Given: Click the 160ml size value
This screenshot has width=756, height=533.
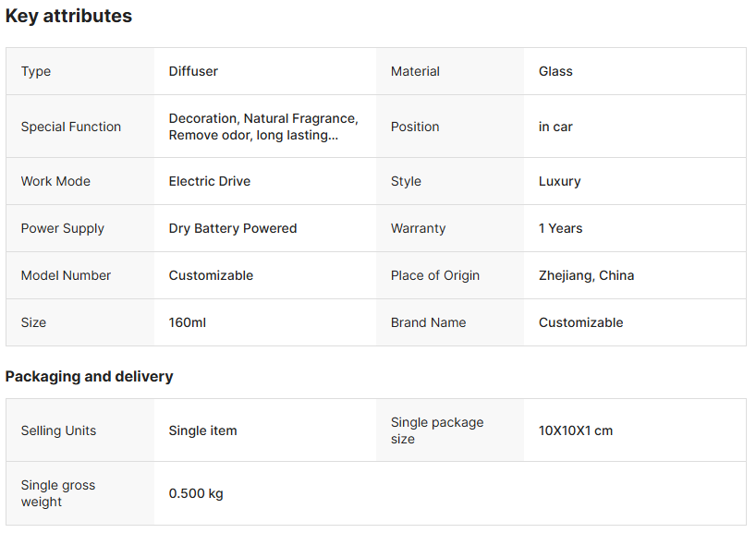Looking at the screenshot, I should click(x=188, y=322).
